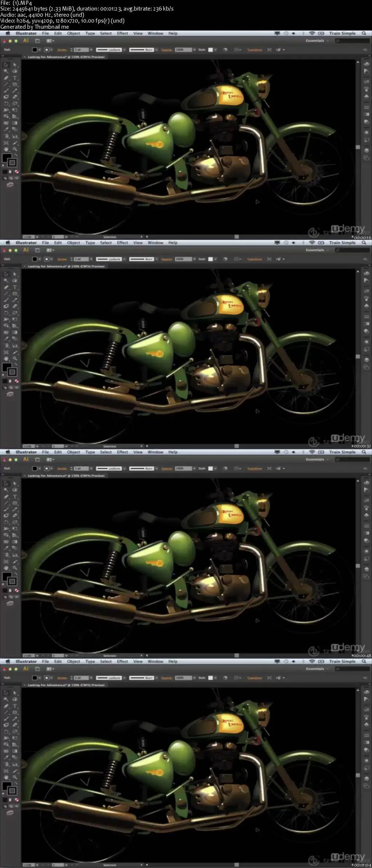Switch to Color paint mode in the 00:00:48 frame

point(5,590)
